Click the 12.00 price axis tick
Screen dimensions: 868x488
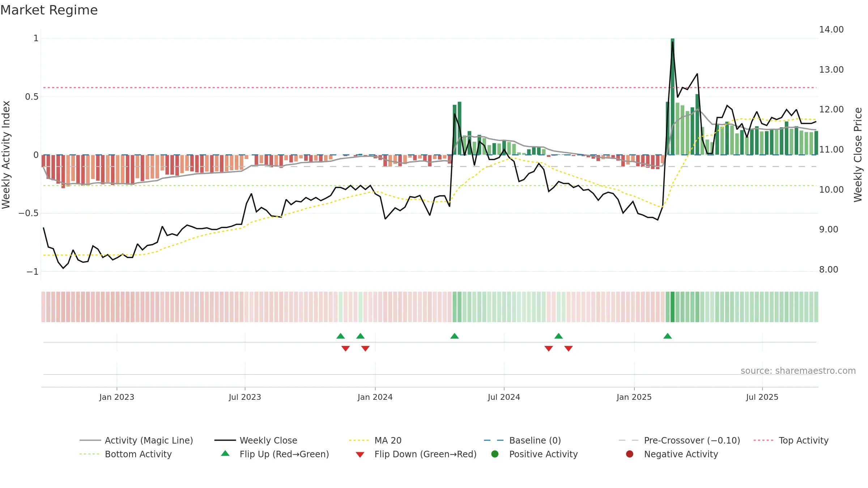[x=831, y=110]
